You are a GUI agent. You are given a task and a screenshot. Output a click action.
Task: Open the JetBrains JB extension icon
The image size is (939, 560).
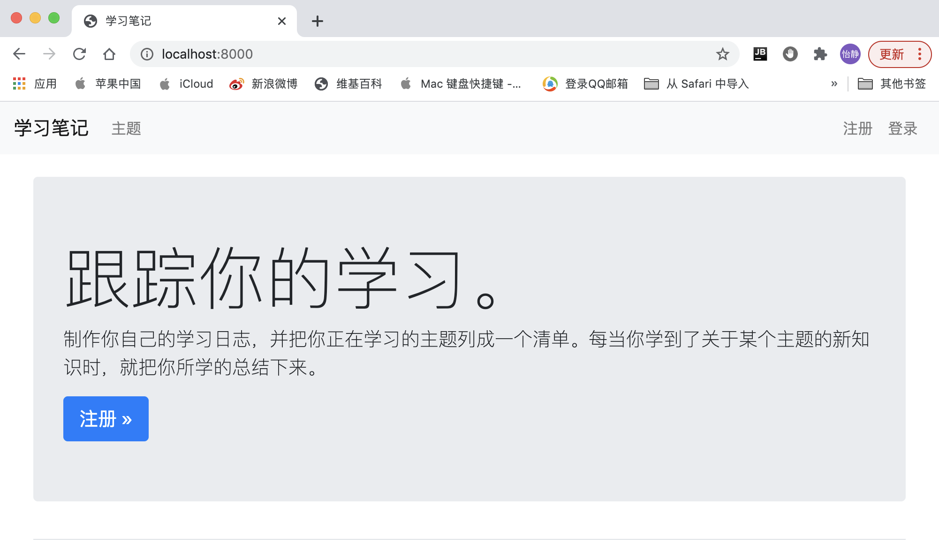(760, 54)
